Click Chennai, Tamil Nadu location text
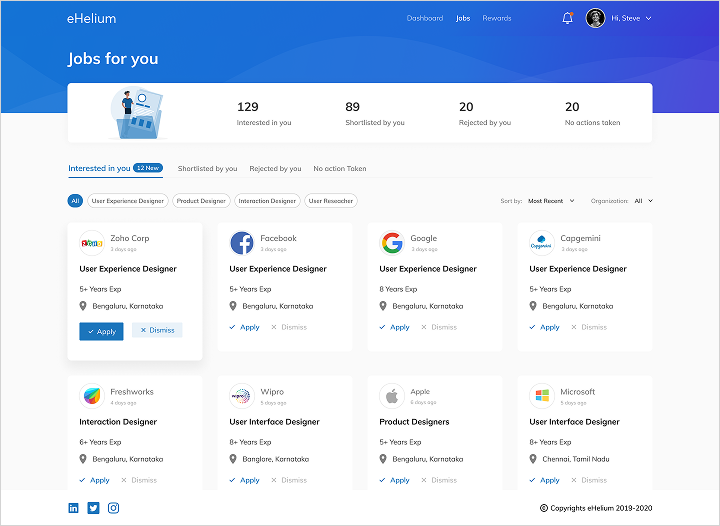Image resolution: width=720 pixels, height=526 pixels. [x=576, y=459]
